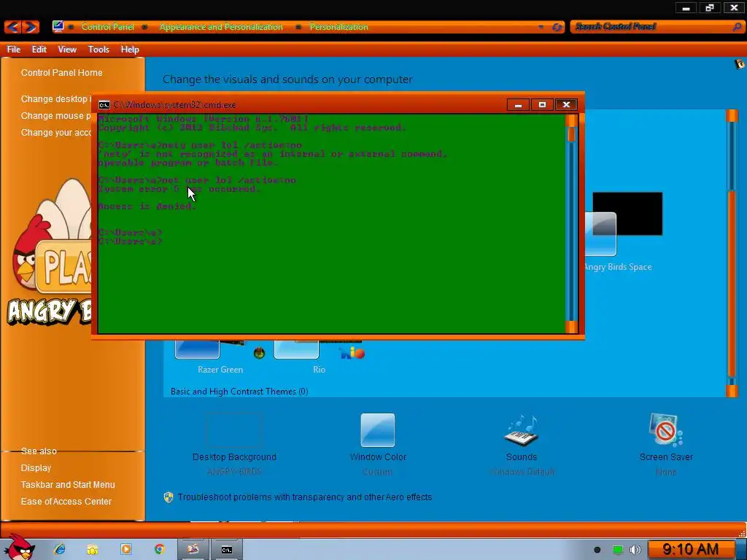Open the address bar history dropdown
Screen dimensions: 747x560
coord(541,27)
